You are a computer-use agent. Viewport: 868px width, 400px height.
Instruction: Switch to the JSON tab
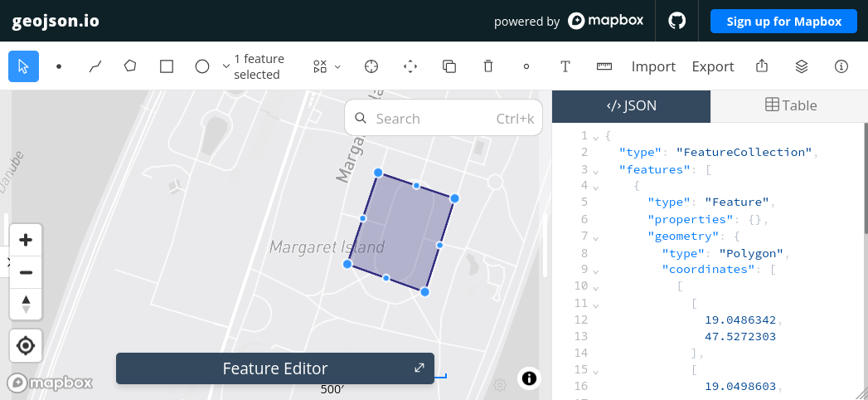pyautogui.click(x=631, y=105)
